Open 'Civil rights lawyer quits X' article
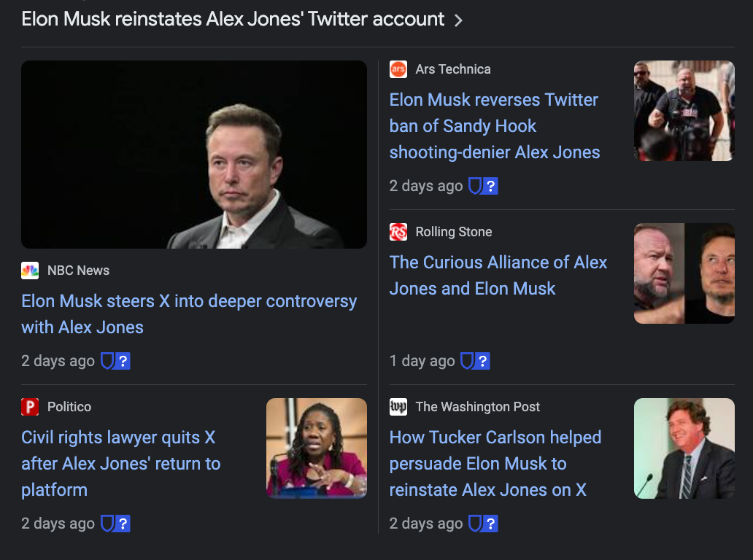This screenshot has height=560, width=753. [x=121, y=464]
